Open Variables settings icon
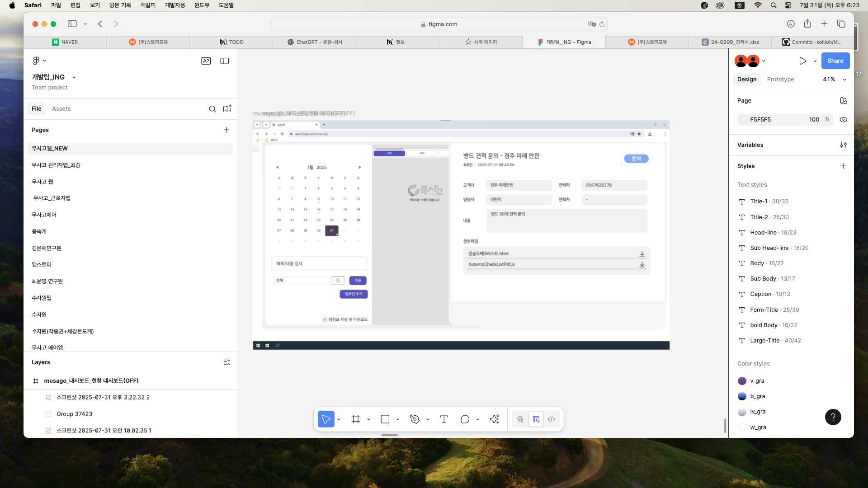 843,145
